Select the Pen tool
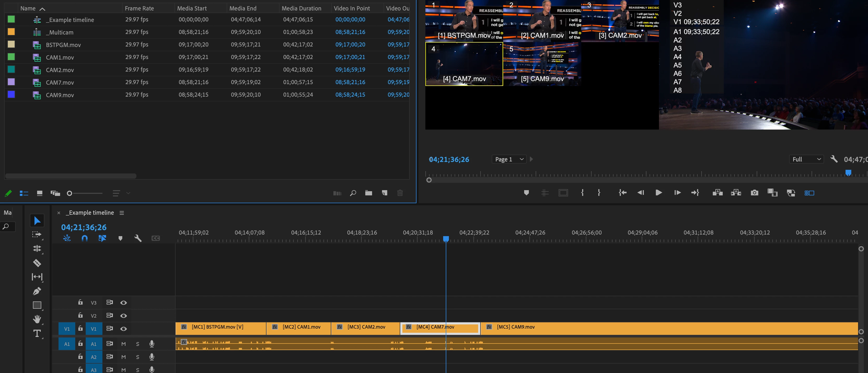 click(37, 291)
